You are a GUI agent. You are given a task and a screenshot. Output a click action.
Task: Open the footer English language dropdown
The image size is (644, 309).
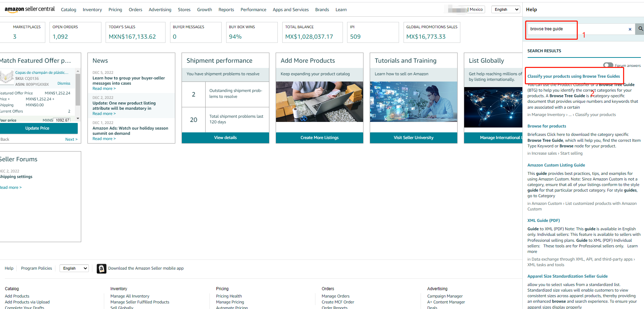pyautogui.click(x=74, y=268)
